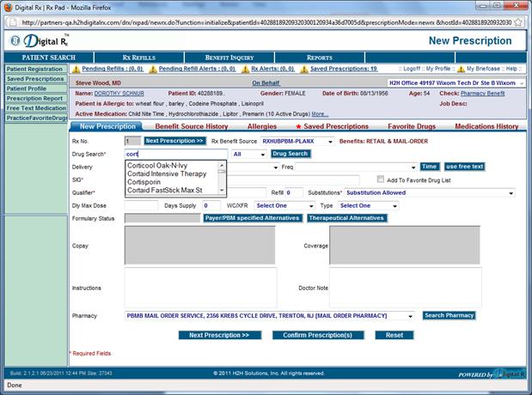Enable Add To Favorite Drug List checkbox
532x395 pixels.
pos(380,179)
